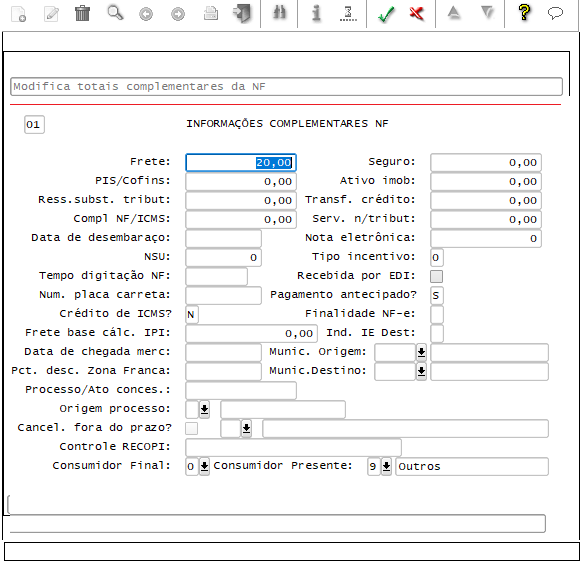Viewport: 585px width, 567px height.
Task: Click the Seguro value field
Action: pyautogui.click(x=486, y=163)
